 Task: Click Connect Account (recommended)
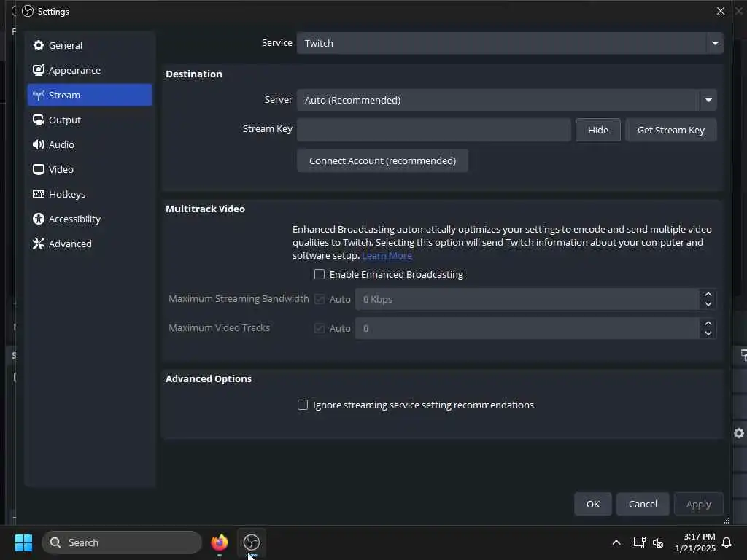click(x=382, y=160)
